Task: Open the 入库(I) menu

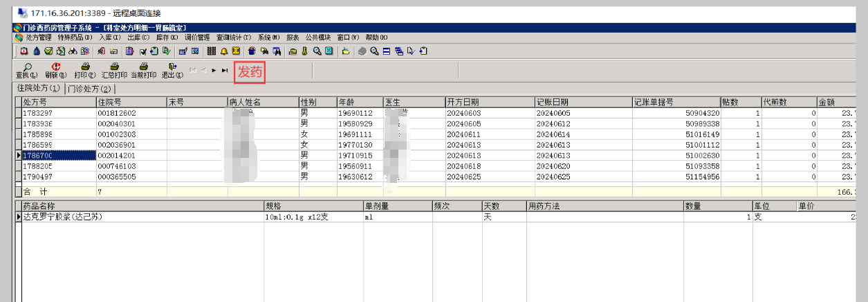Action: [110, 37]
